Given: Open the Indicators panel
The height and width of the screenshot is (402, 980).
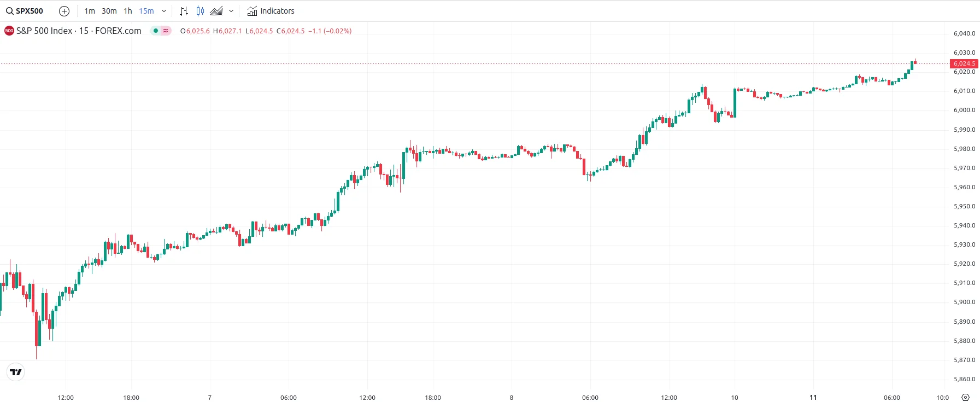Looking at the screenshot, I should pos(272,10).
